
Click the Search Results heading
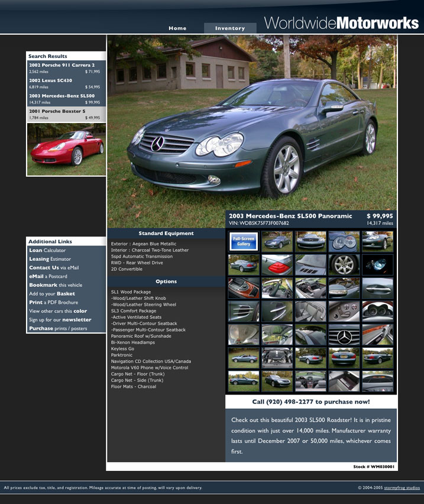[47, 56]
